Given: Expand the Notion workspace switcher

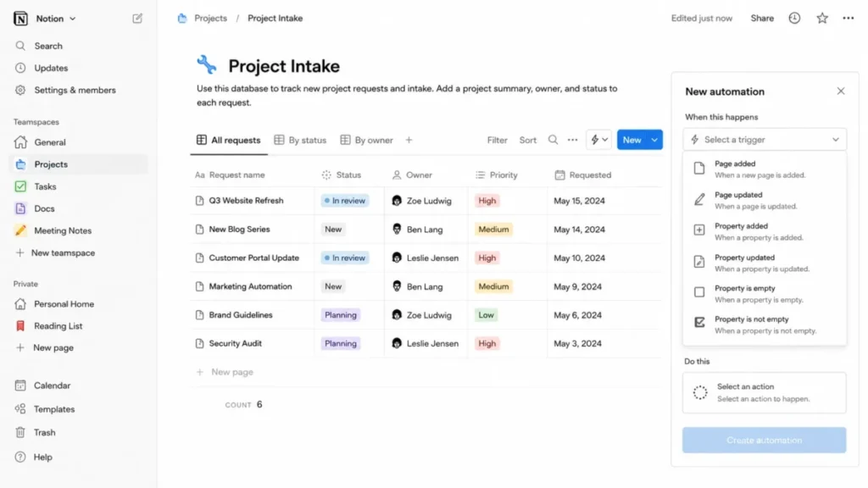Looking at the screenshot, I should pos(55,19).
